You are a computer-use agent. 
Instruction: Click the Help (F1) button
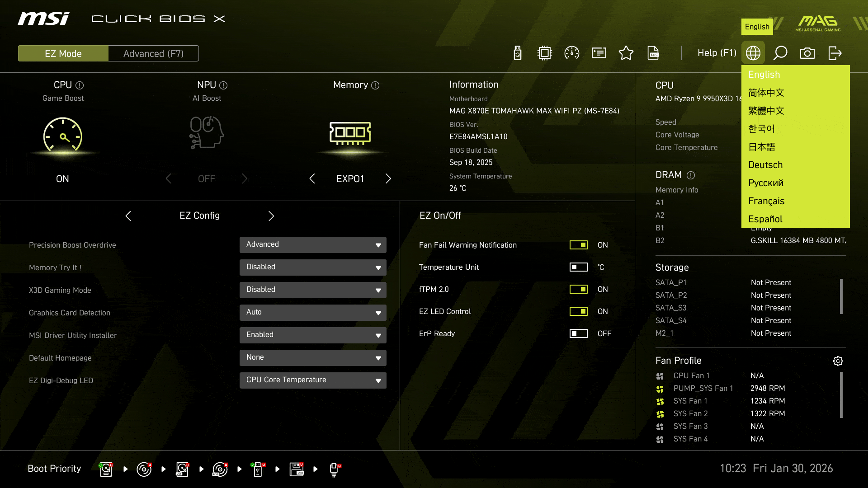point(717,53)
